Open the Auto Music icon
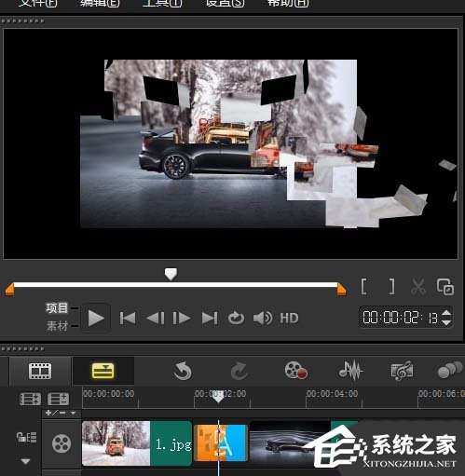The height and width of the screenshot is (476, 465). 402,371
